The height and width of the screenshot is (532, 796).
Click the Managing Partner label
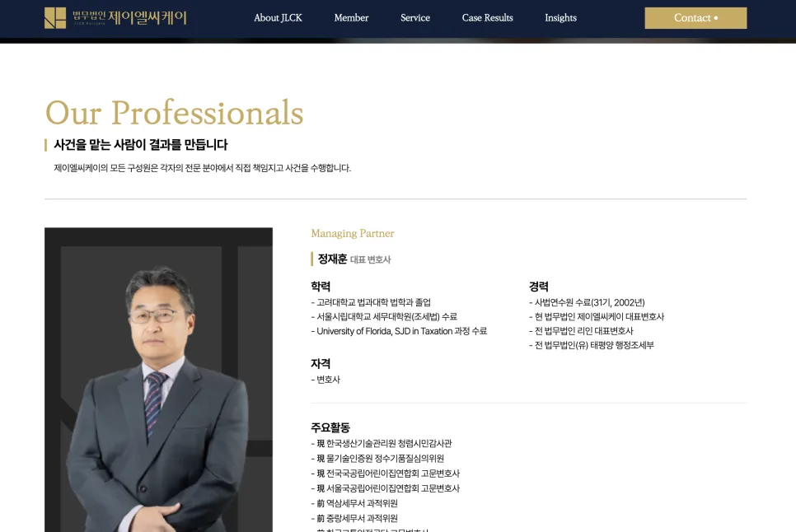[x=353, y=233]
